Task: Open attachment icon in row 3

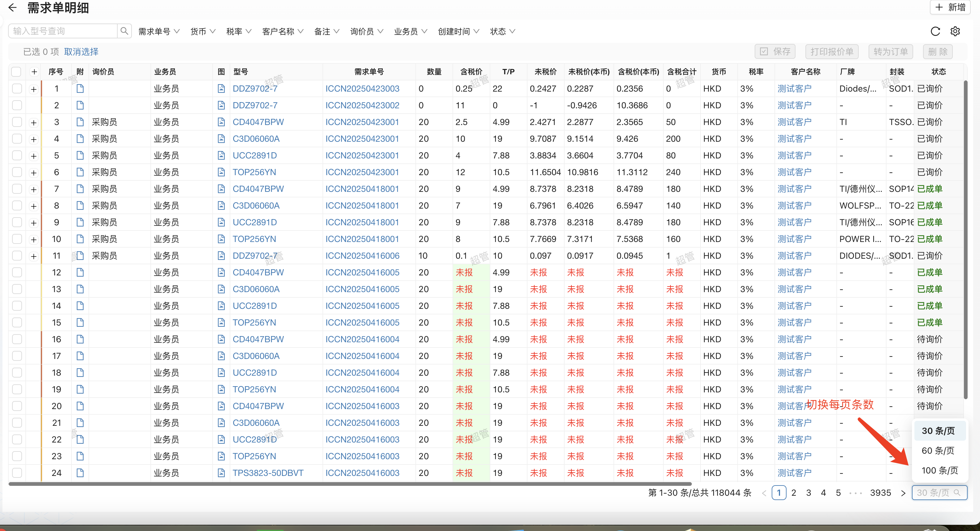Action: pyautogui.click(x=80, y=122)
